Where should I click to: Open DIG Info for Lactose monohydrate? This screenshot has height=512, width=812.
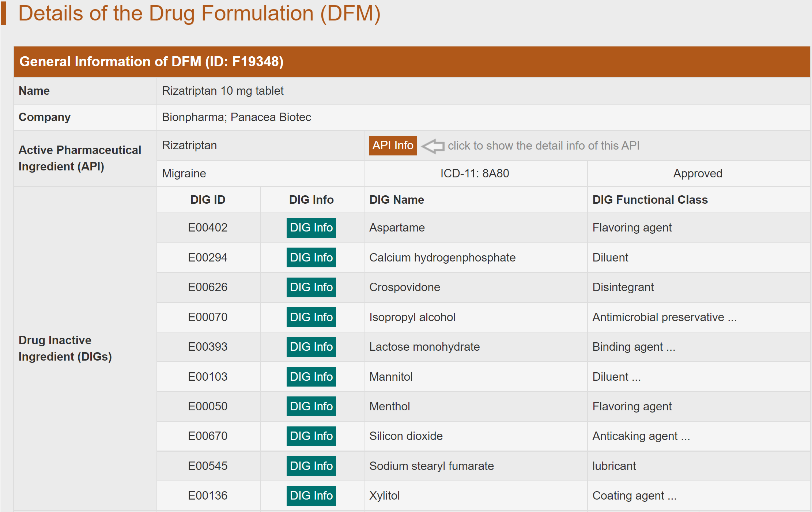(x=311, y=347)
